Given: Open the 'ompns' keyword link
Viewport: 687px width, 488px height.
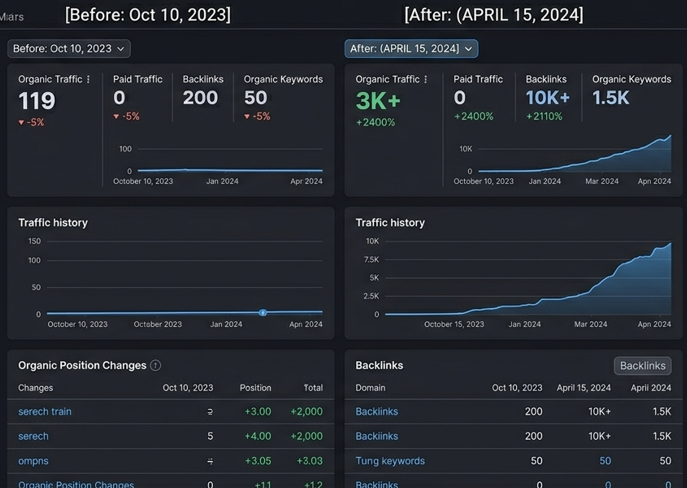Looking at the screenshot, I should click(33, 461).
